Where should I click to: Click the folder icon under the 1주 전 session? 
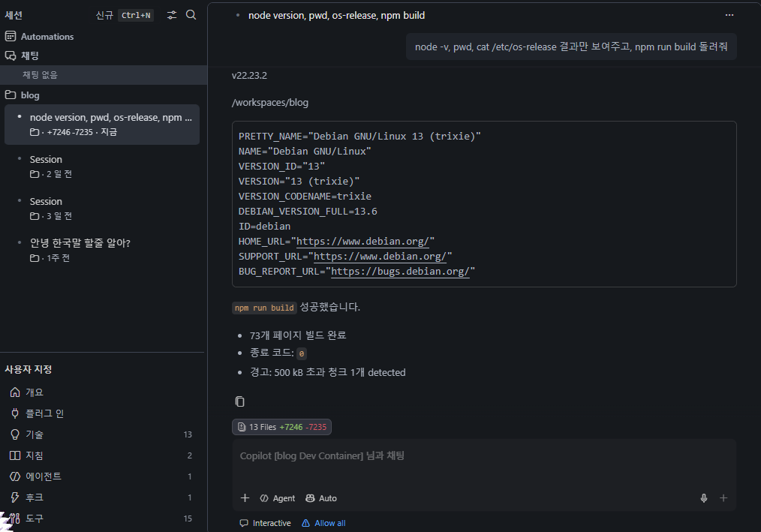point(35,258)
